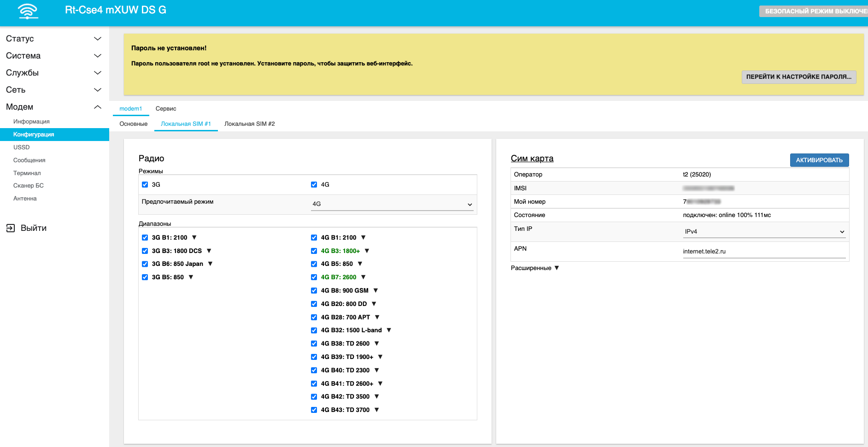Toggle the 4G B8: 900 GSM checkbox

coord(314,290)
